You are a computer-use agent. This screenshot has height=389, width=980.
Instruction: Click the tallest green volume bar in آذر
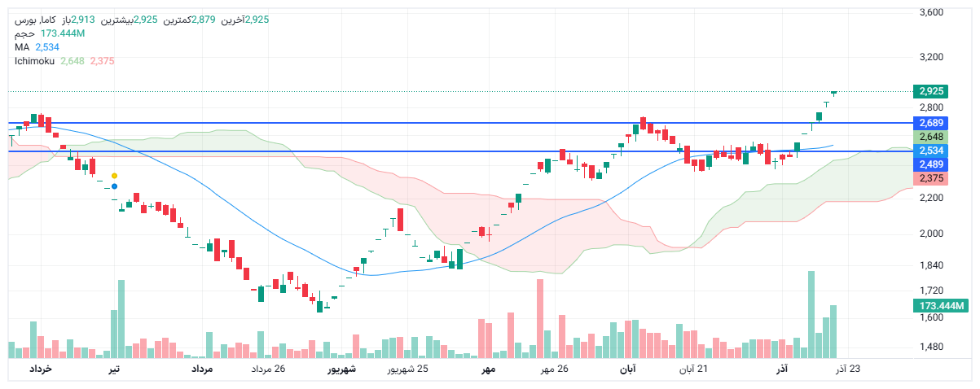click(x=811, y=314)
